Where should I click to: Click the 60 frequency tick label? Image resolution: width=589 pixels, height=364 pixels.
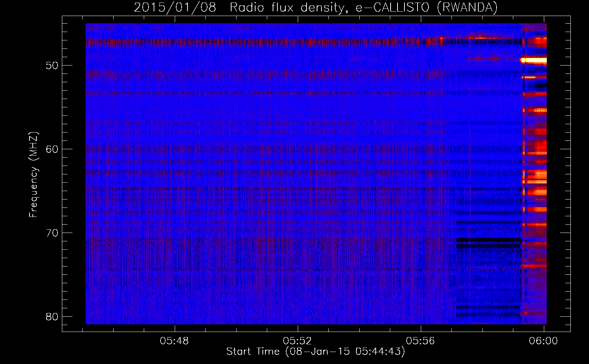52,149
